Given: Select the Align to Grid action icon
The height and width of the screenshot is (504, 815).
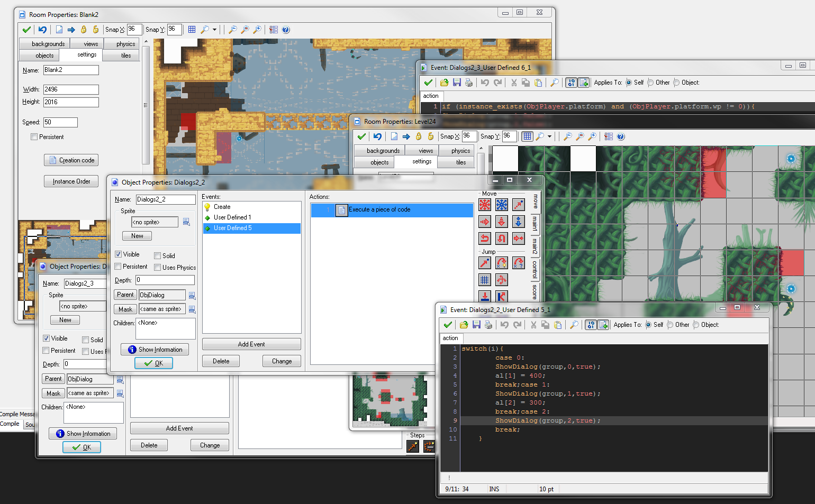Looking at the screenshot, I should pyautogui.click(x=485, y=280).
